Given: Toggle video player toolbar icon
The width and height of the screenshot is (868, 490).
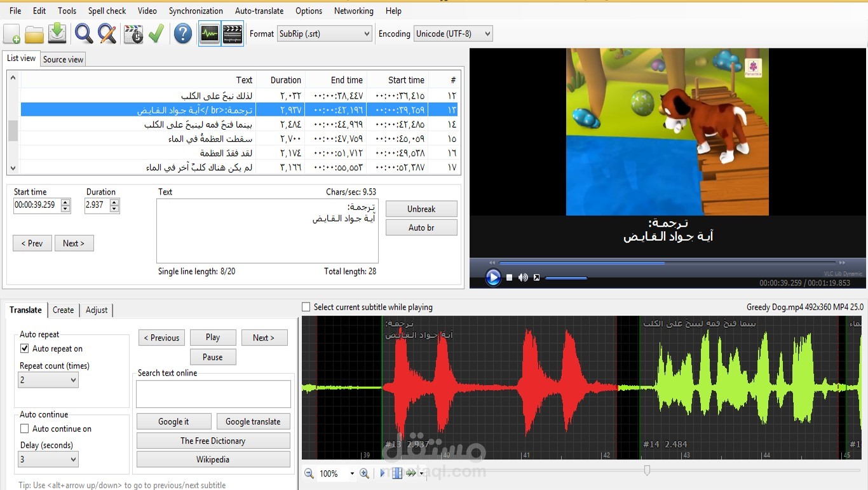Looking at the screenshot, I should (x=233, y=34).
